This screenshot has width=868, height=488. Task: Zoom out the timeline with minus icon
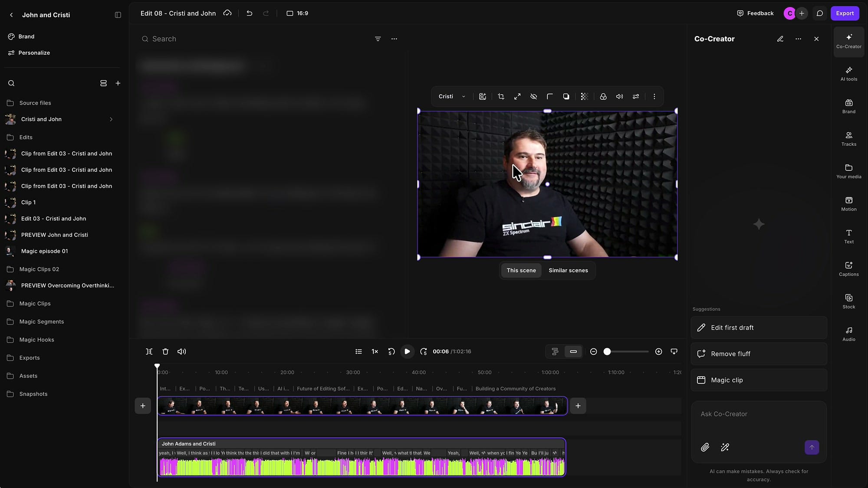pyautogui.click(x=594, y=351)
